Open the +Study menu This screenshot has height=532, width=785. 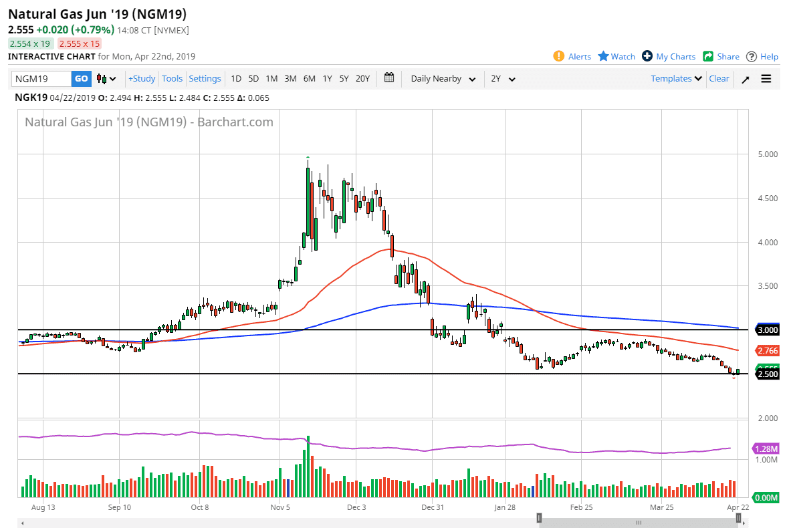tap(142, 78)
